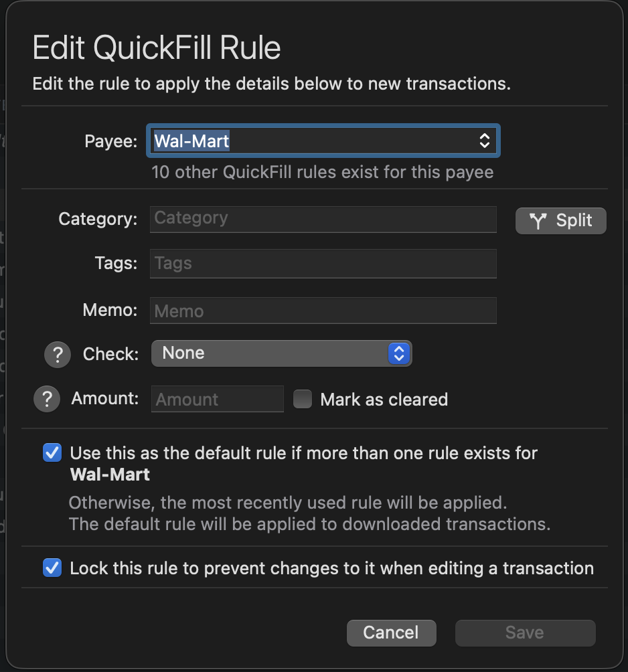Viewport: 628px width, 672px height.
Task: Click the 'Edit QuickFill Rule' dialog title
Action: [157, 49]
